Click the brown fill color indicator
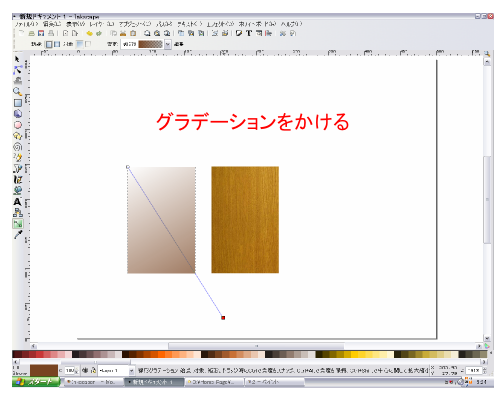Image resolution: width=500 pixels, height=400 pixels. tap(44, 370)
